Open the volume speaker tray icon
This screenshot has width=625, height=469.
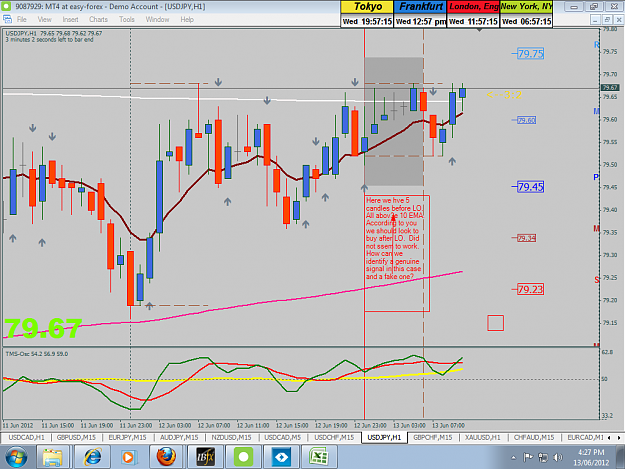558,457
